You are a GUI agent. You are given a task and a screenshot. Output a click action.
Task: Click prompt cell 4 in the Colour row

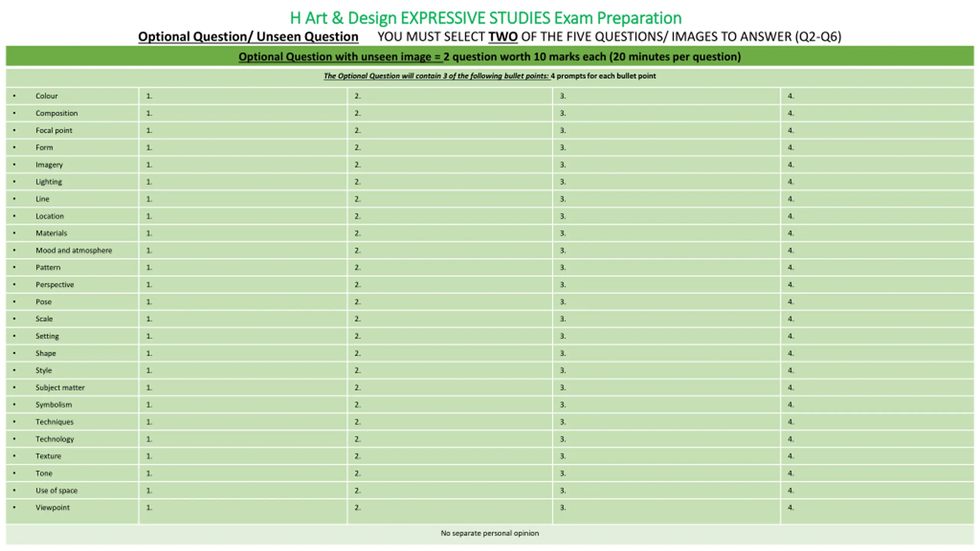pyautogui.click(x=877, y=96)
